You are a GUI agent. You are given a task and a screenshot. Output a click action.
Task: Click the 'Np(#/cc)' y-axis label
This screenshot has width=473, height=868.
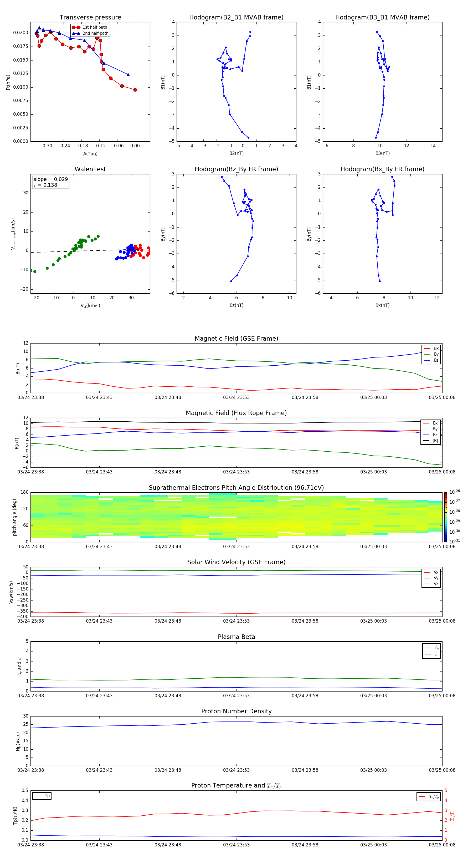18,741
